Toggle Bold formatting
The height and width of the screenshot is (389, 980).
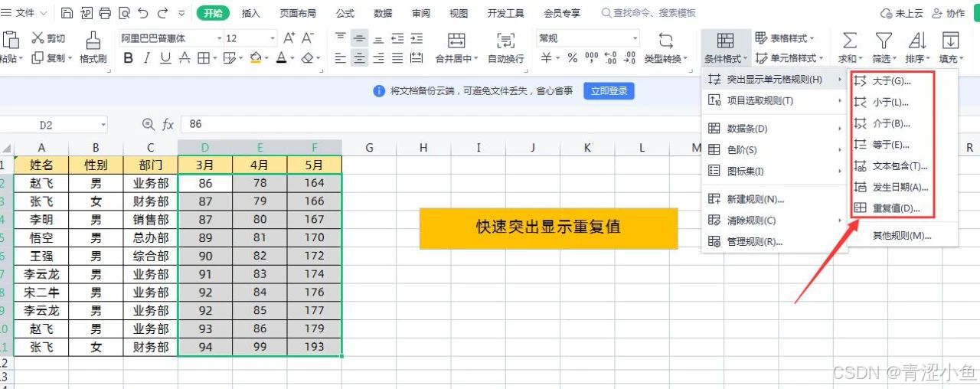point(128,58)
